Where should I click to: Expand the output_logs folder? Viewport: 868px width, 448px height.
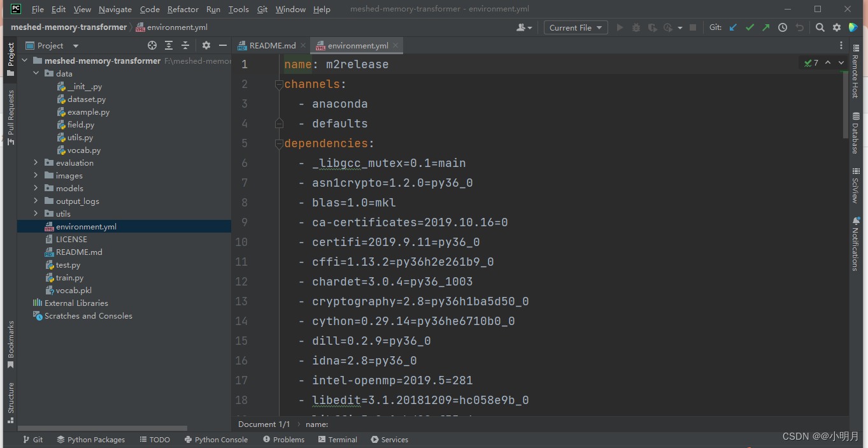pos(36,201)
